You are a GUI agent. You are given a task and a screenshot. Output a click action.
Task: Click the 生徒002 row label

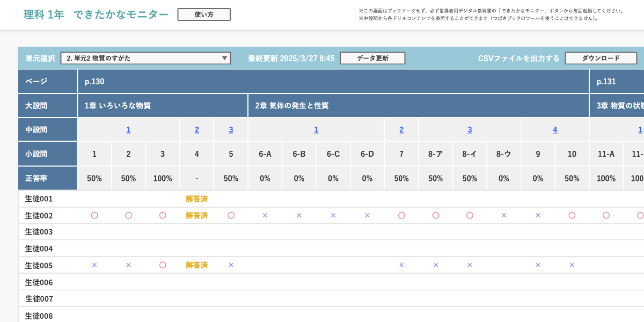pos(39,216)
